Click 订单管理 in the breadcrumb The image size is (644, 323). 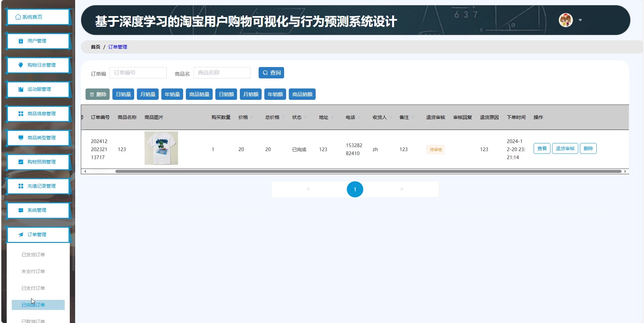tap(118, 47)
